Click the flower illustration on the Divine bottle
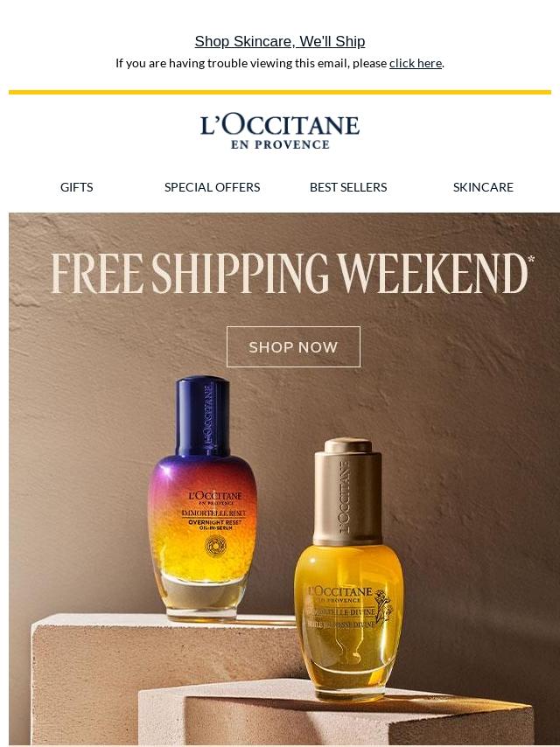 pyautogui.click(x=382, y=606)
